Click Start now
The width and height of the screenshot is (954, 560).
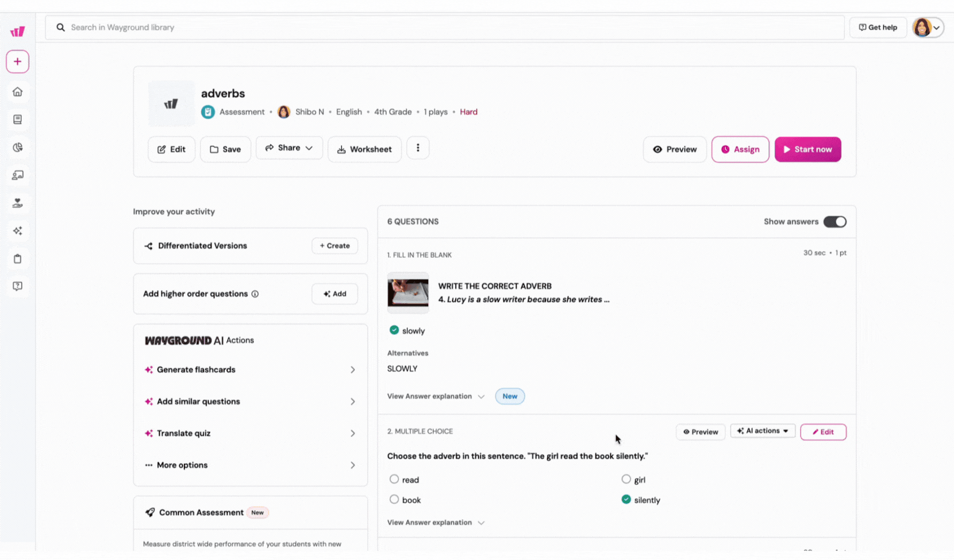[808, 149]
